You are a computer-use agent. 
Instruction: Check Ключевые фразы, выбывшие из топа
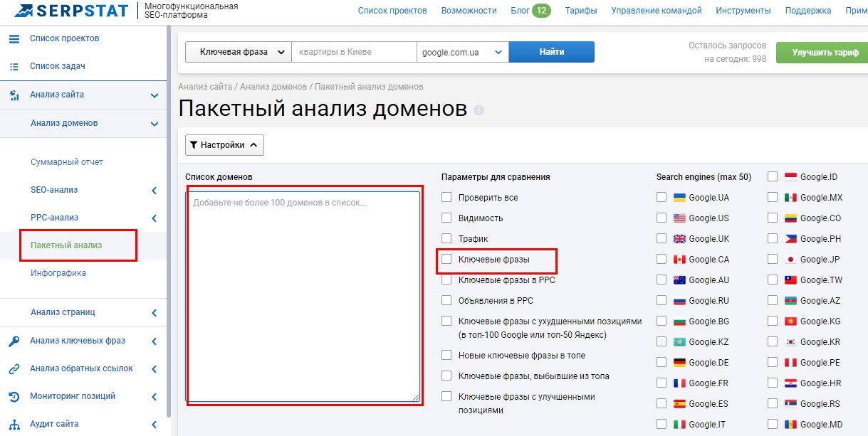pos(446,376)
